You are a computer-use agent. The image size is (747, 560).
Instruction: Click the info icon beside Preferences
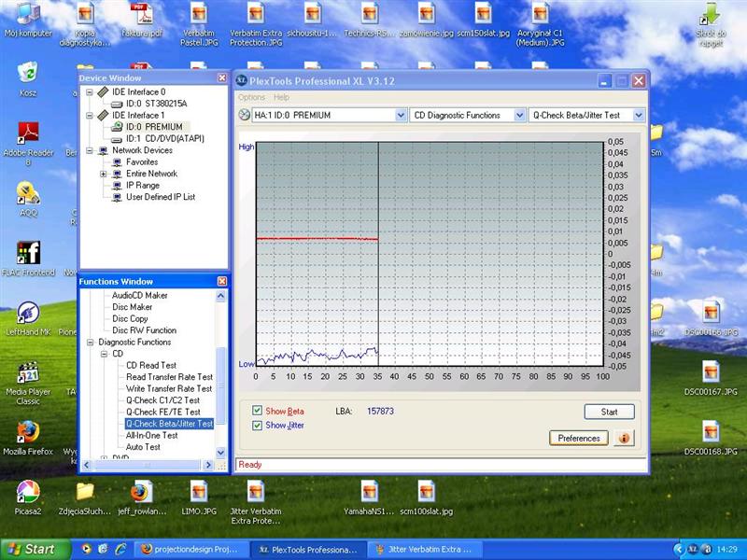[x=624, y=438]
